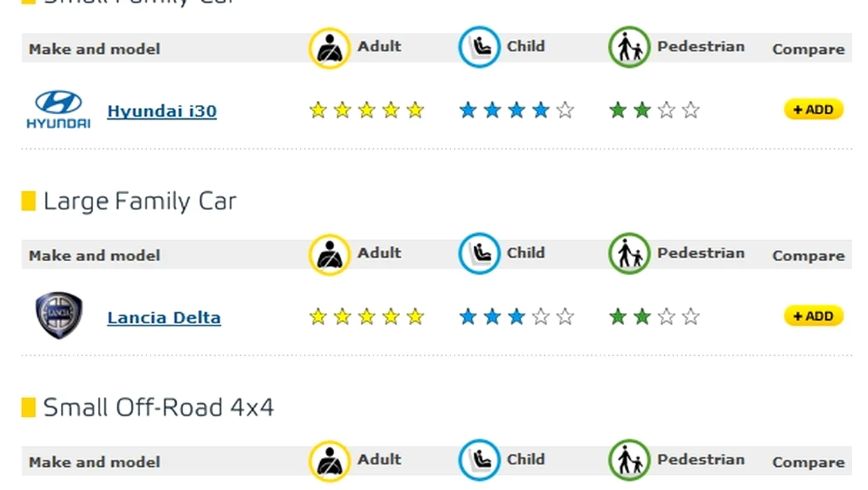The width and height of the screenshot is (868, 490).
Task: Click the Adult icon above the Hyundai i30 row
Action: coord(329,48)
